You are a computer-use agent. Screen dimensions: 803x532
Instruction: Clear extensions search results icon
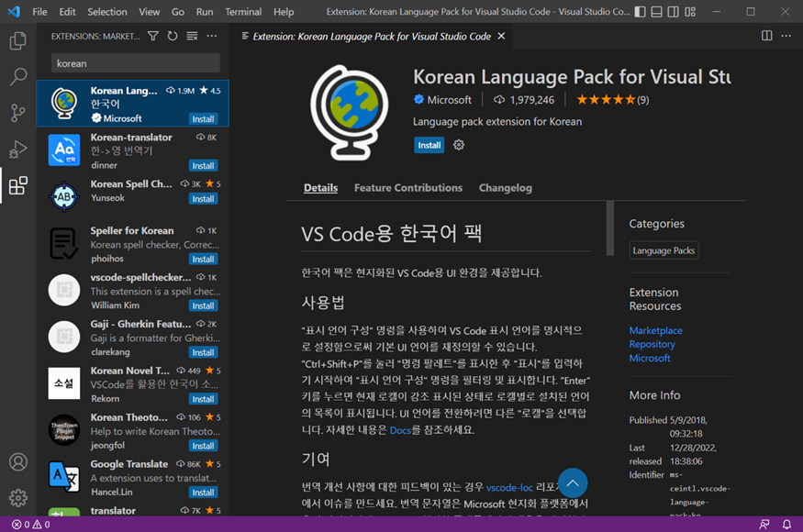[192, 36]
